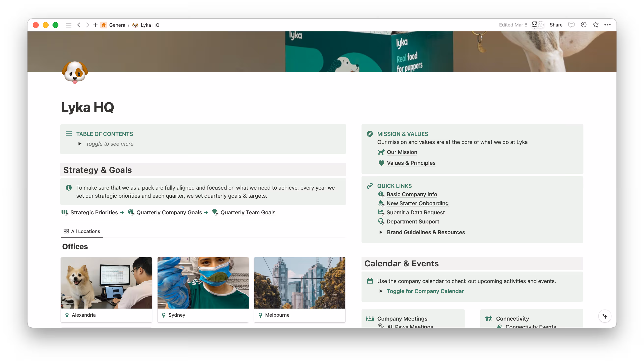Image resolution: width=644 pixels, height=364 pixels.
Task: Click the Notion AI sparkle button
Action: (x=605, y=316)
